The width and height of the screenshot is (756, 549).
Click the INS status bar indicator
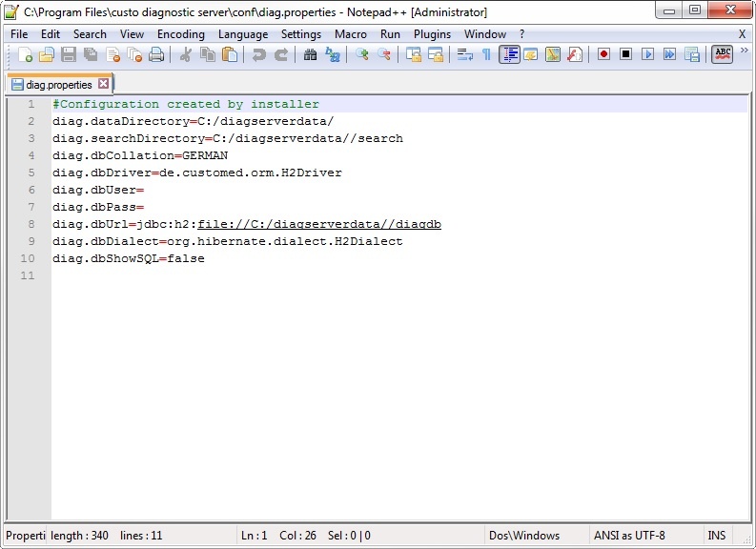click(717, 536)
